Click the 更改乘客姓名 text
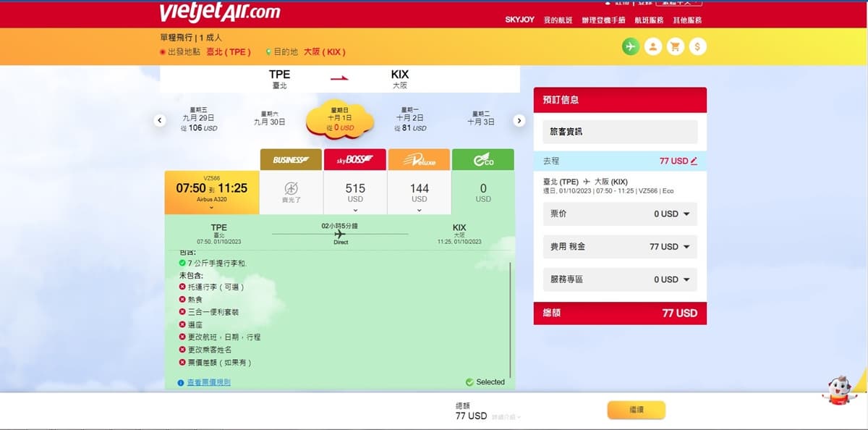 [x=210, y=350]
